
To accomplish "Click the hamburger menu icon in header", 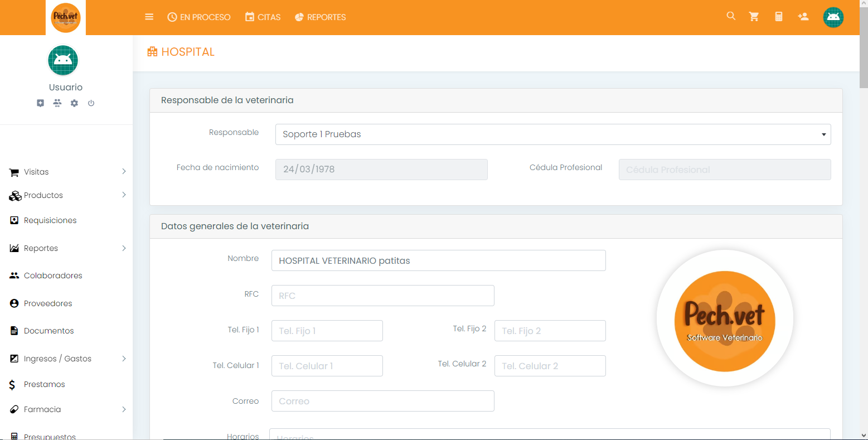I will 149,17.
